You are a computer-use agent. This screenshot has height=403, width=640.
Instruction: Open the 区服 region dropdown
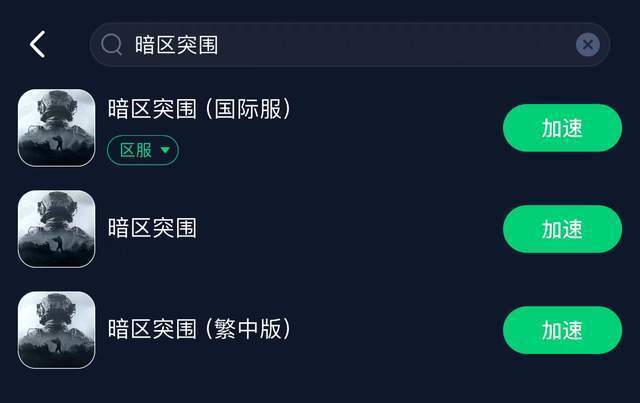point(143,150)
